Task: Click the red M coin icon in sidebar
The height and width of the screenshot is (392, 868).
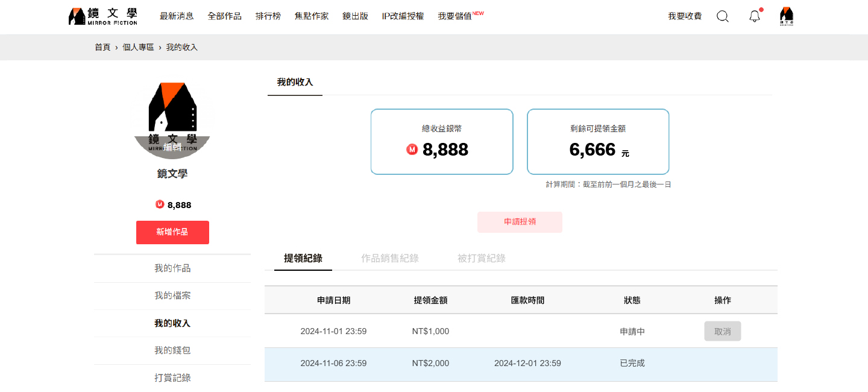Action: (160, 204)
